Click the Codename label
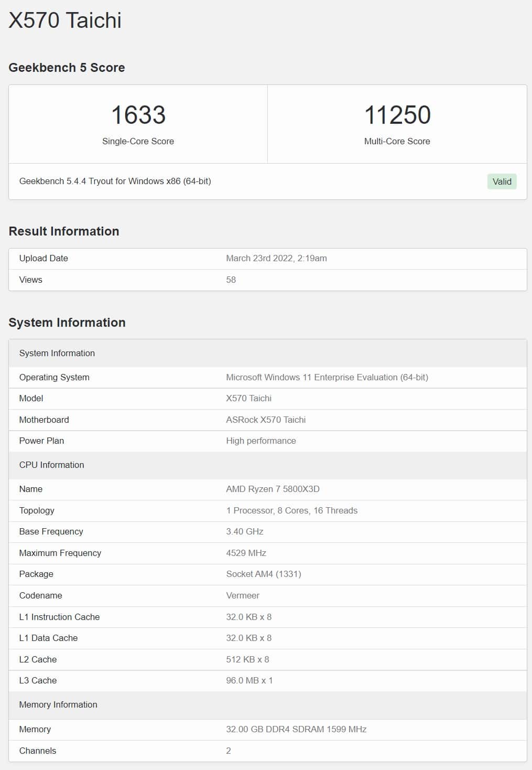532x770 pixels. tap(40, 595)
